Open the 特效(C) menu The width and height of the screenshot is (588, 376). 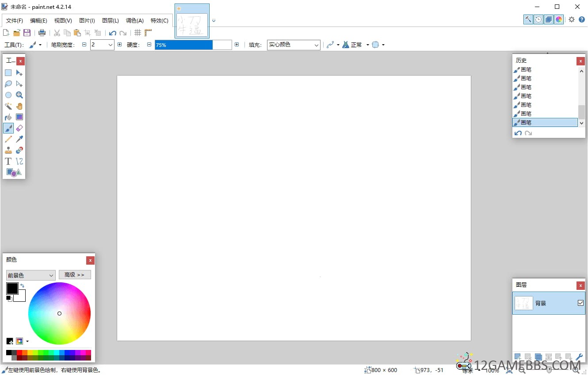tap(160, 20)
